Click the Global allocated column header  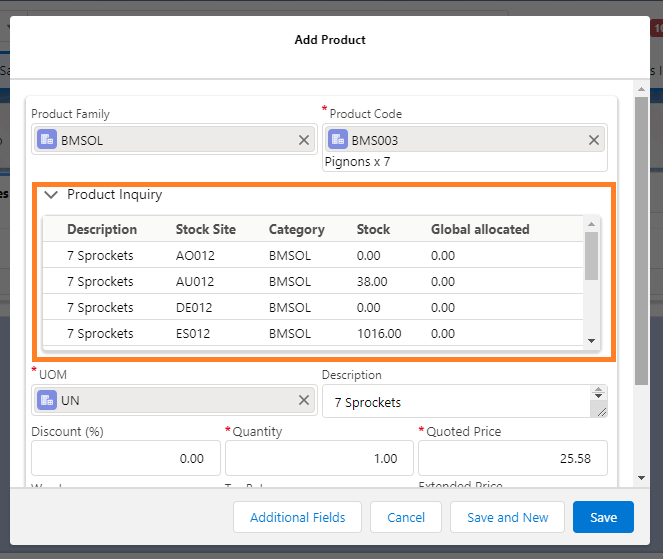point(480,229)
